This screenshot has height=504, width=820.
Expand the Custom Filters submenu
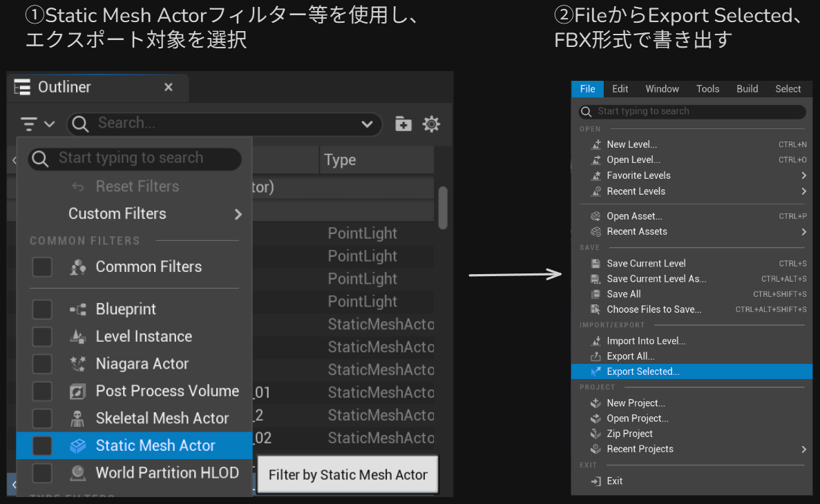(x=238, y=214)
